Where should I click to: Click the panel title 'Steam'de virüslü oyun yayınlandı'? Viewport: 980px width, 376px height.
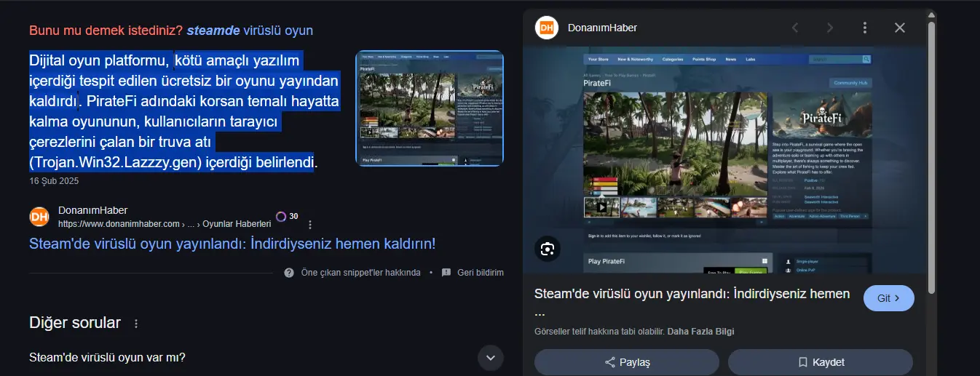click(x=692, y=303)
